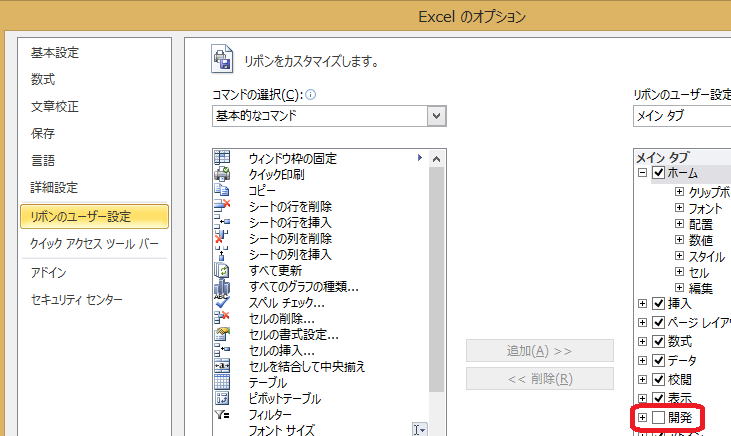Viewport: 731px width, 436px height.
Task: Expand the 挿入 tree node
Action: 642,304
